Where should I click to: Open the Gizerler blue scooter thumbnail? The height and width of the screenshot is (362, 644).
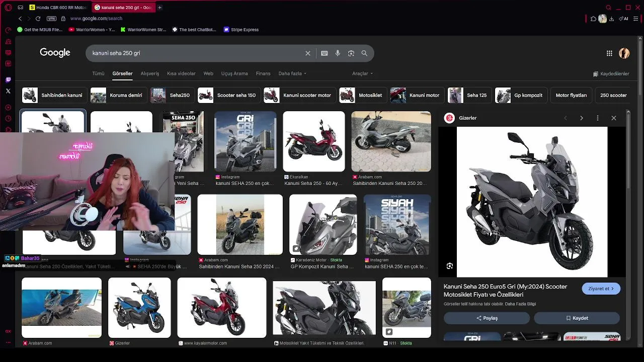[x=139, y=308]
